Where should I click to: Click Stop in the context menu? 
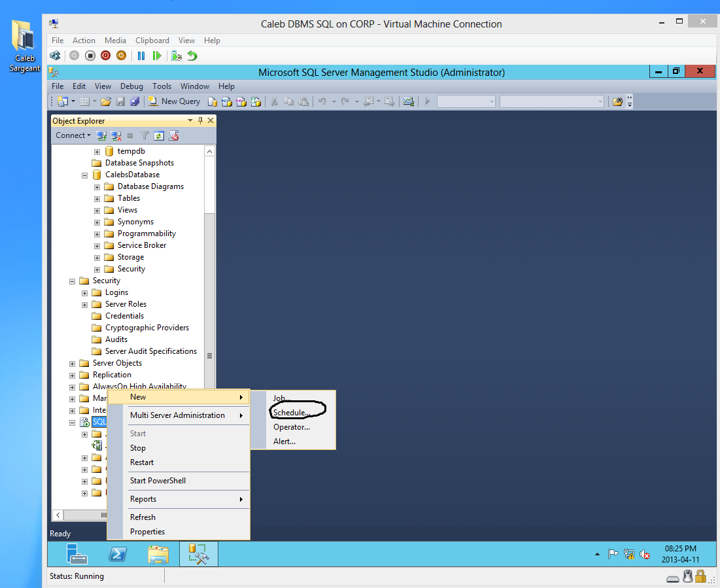click(x=138, y=448)
